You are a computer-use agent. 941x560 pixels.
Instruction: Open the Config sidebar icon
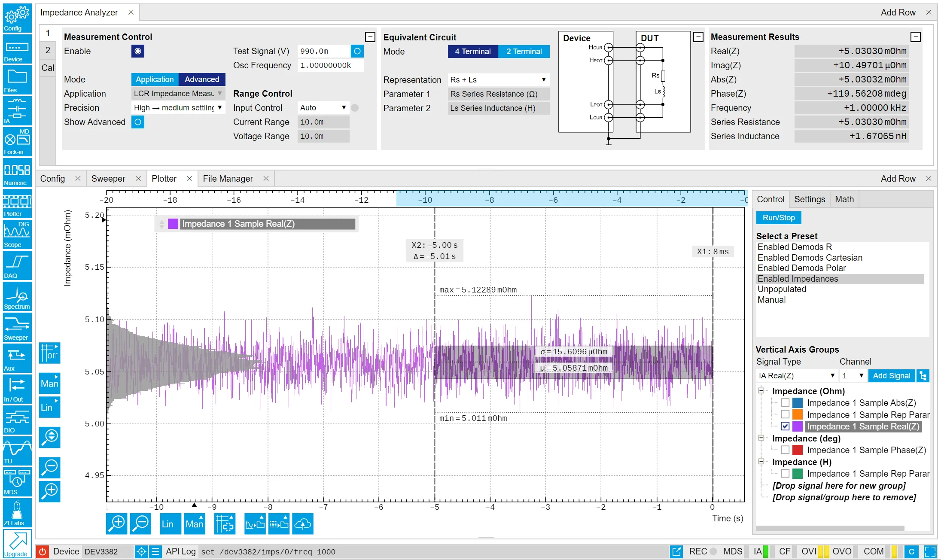click(17, 18)
